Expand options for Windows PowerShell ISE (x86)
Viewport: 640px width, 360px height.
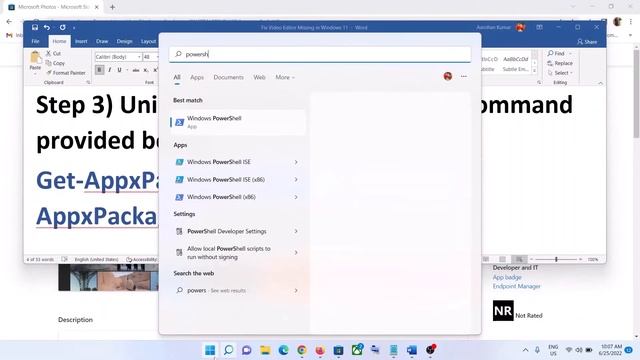[x=296, y=180]
